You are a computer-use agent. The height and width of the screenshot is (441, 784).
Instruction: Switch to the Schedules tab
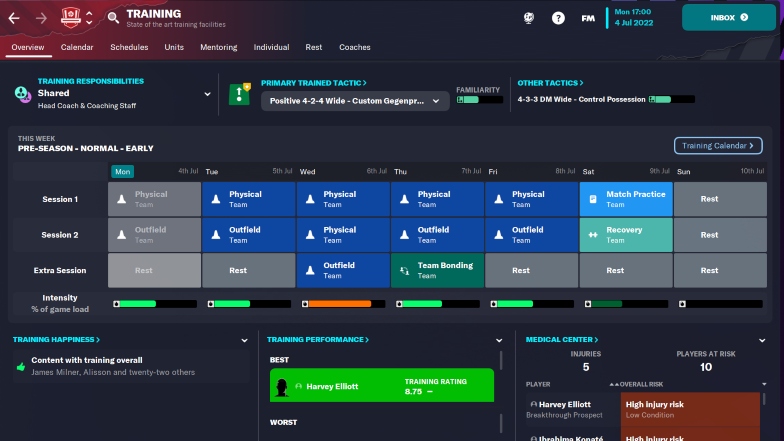click(x=129, y=47)
